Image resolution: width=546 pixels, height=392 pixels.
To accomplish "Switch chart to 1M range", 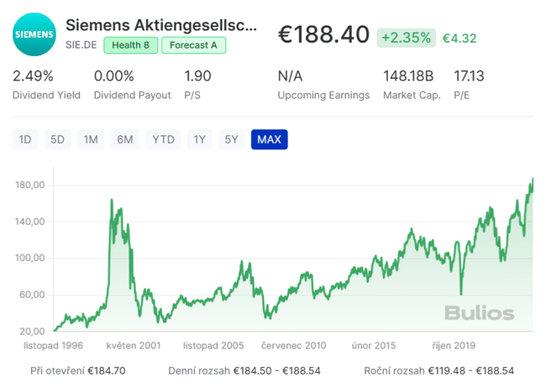I will click(x=91, y=139).
